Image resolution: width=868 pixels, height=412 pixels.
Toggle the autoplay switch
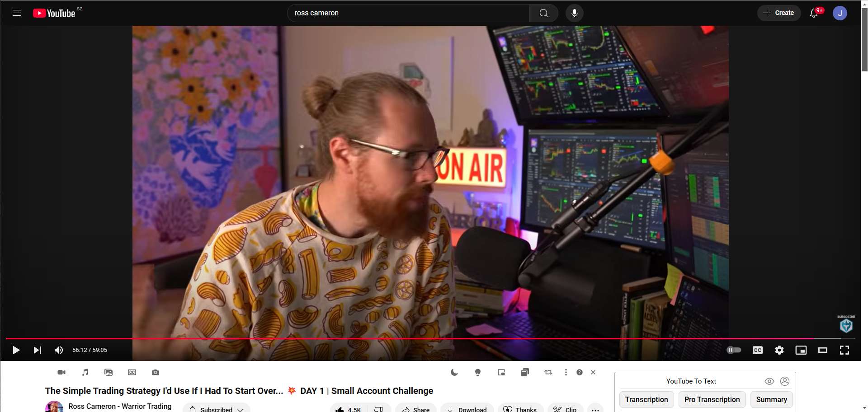[733, 350]
